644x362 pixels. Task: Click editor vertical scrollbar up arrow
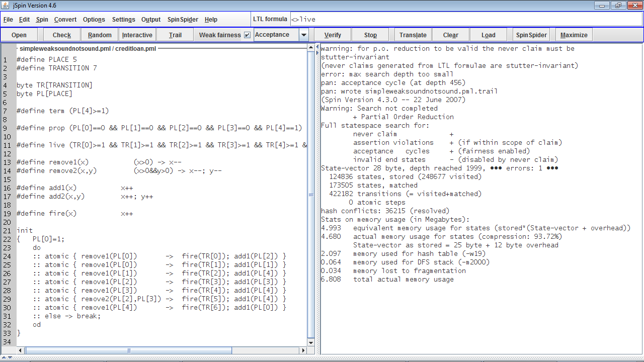310,48
